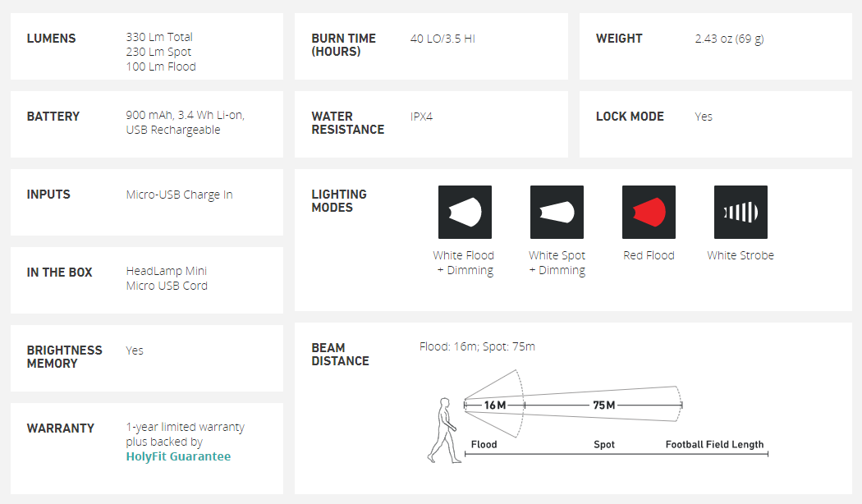The width and height of the screenshot is (862, 504).
Task: Click the LOCK MODE heading
Action: pyautogui.click(x=630, y=117)
